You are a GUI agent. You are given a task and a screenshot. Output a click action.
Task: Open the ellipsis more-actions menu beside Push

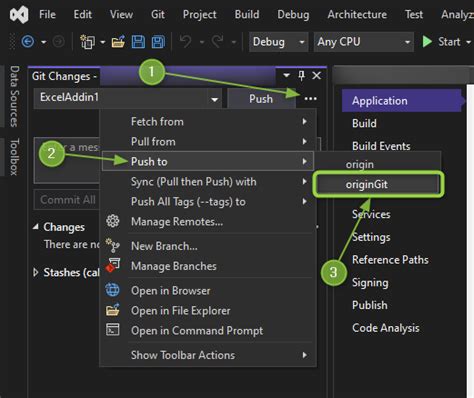(x=310, y=99)
